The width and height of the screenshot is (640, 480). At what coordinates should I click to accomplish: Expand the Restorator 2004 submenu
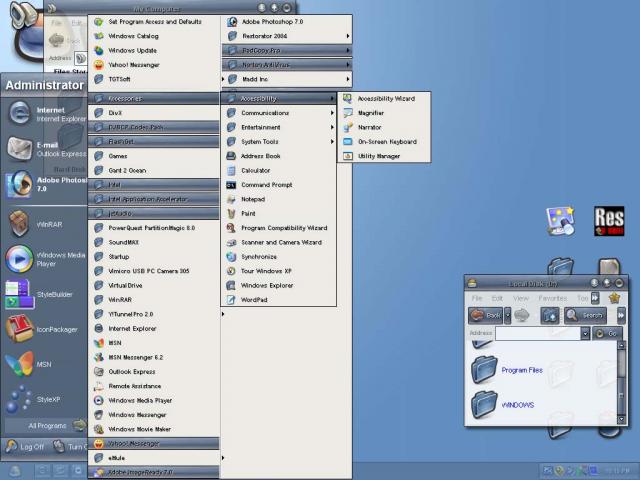click(287, 36)
